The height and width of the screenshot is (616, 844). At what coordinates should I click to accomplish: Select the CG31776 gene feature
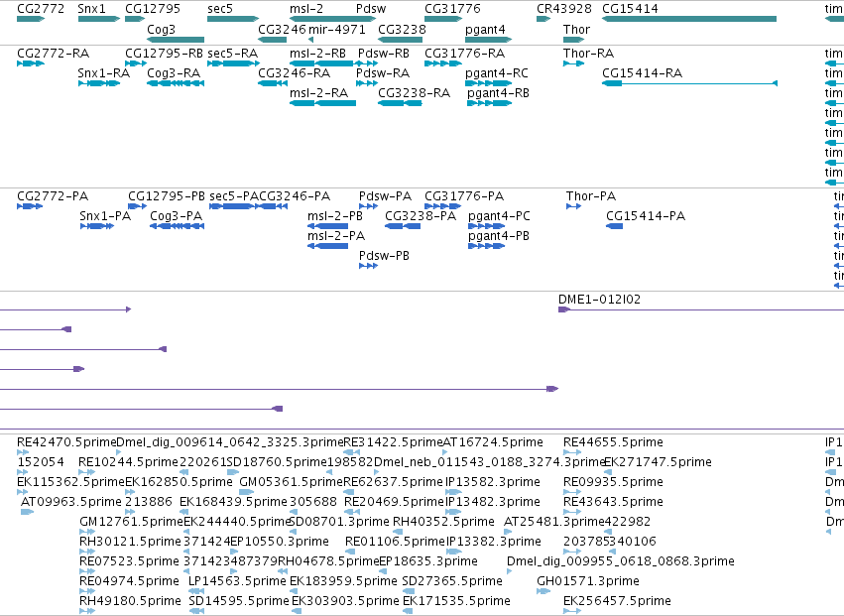pyautogui.click(x=443, y=19)
